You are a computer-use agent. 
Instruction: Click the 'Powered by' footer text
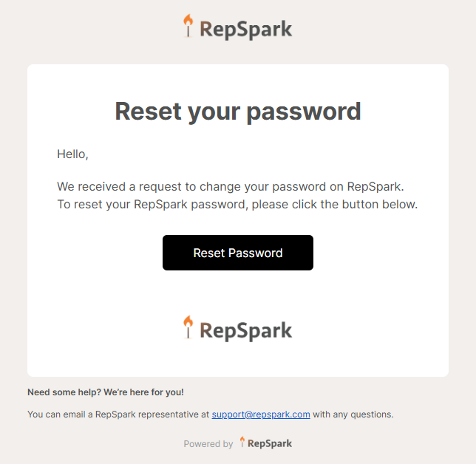208,444
